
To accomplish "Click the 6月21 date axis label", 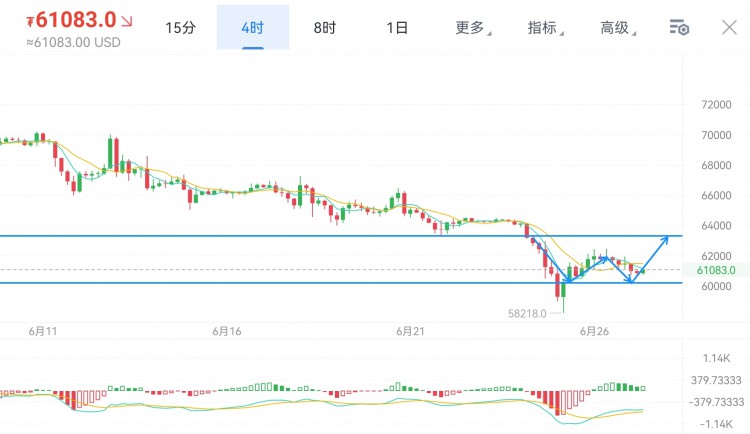I will click(x=410, y=331).
